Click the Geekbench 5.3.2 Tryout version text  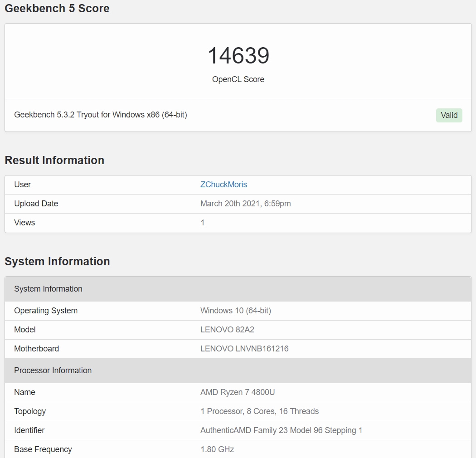click(x=101, y=115)
